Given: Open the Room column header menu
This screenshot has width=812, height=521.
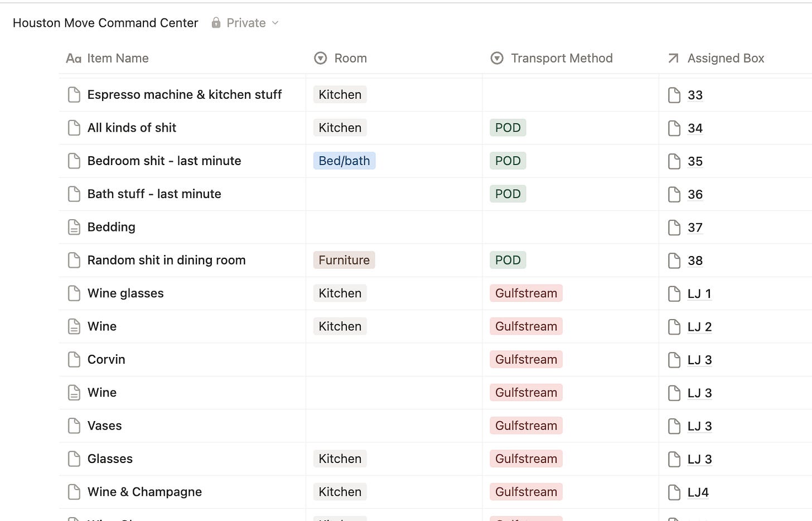Looking at the screenshot, I should coord(350,58).
